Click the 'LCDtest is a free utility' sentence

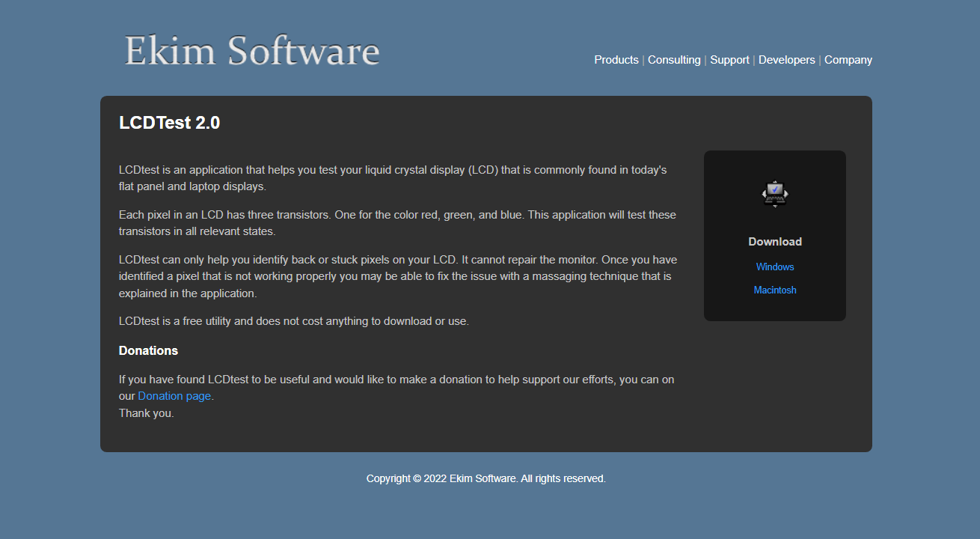point(294,321)
